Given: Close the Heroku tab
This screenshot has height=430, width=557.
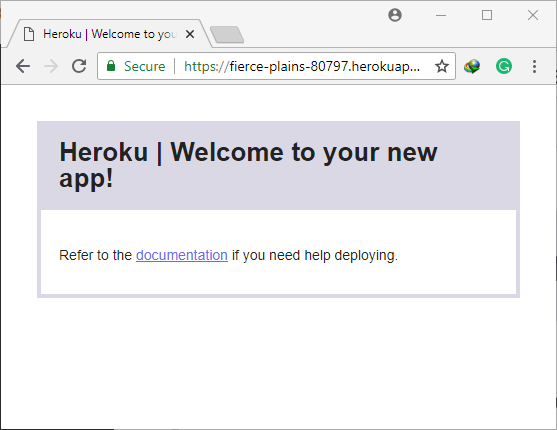Looking at the screenshot, I should click(190, 34).
